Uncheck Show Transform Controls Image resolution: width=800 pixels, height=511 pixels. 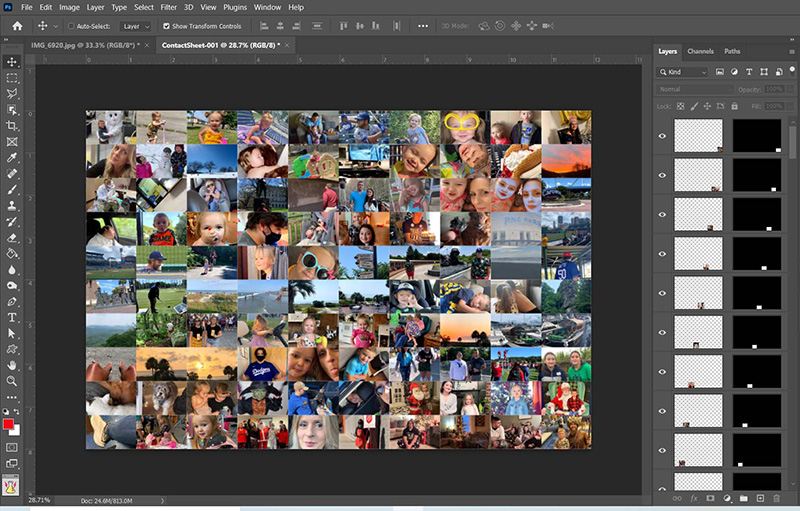[x=166, y=26]
